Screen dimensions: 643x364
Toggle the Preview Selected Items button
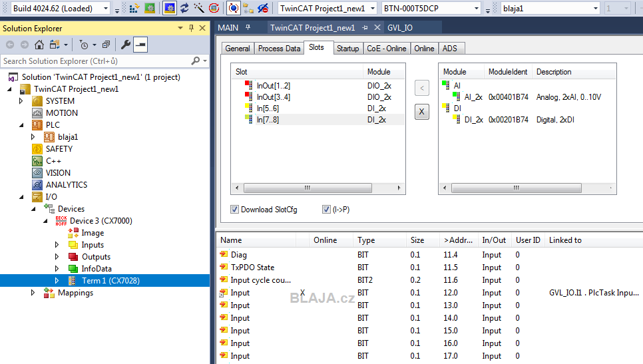point(140,45)
